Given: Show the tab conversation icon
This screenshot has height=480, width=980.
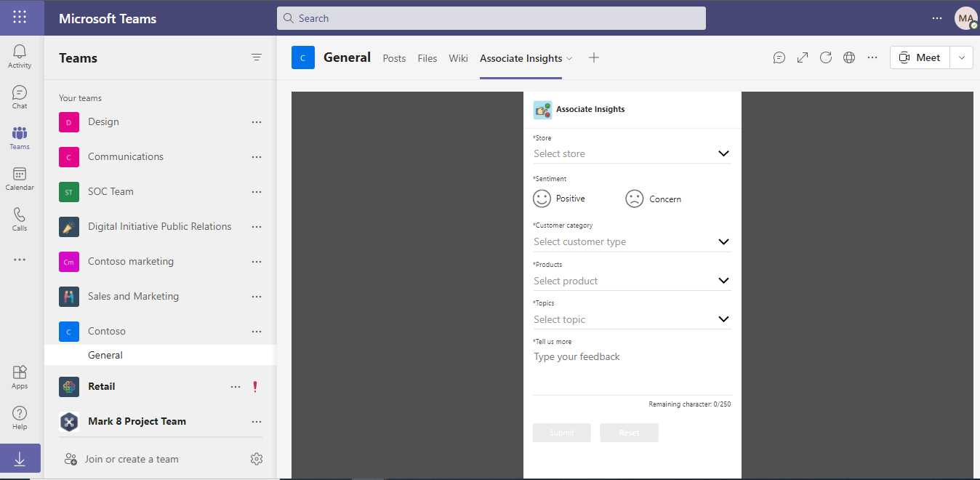Looking at the screenshot, I should pyautogui.click(x=779, y=57).
